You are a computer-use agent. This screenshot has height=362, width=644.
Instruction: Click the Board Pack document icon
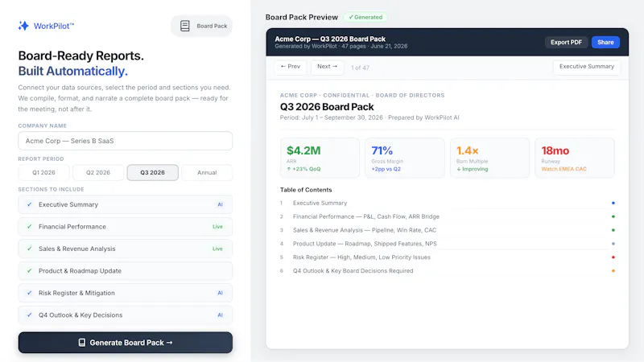pos(185,26)
